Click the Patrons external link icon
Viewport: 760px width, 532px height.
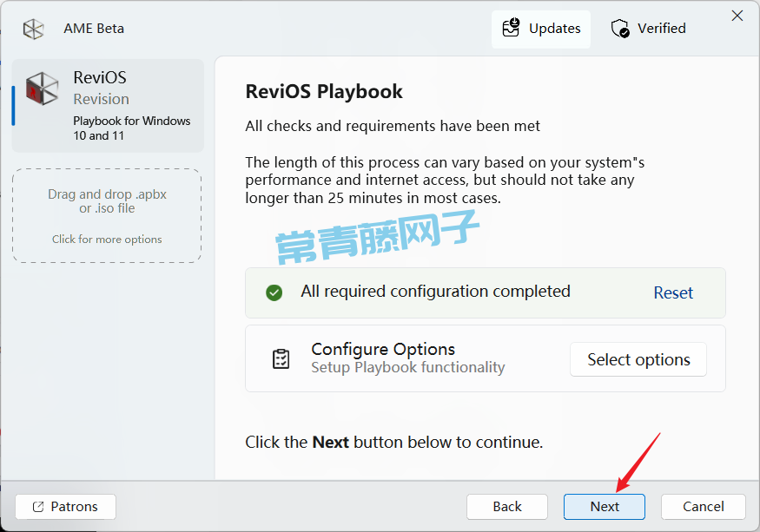tap(37, 507)
